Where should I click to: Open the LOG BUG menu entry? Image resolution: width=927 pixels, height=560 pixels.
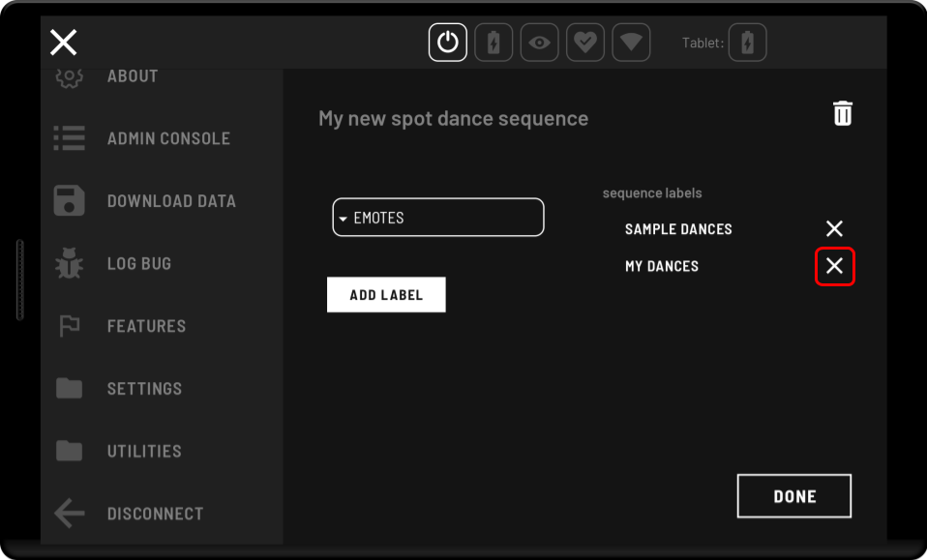(x=138, y=264)
